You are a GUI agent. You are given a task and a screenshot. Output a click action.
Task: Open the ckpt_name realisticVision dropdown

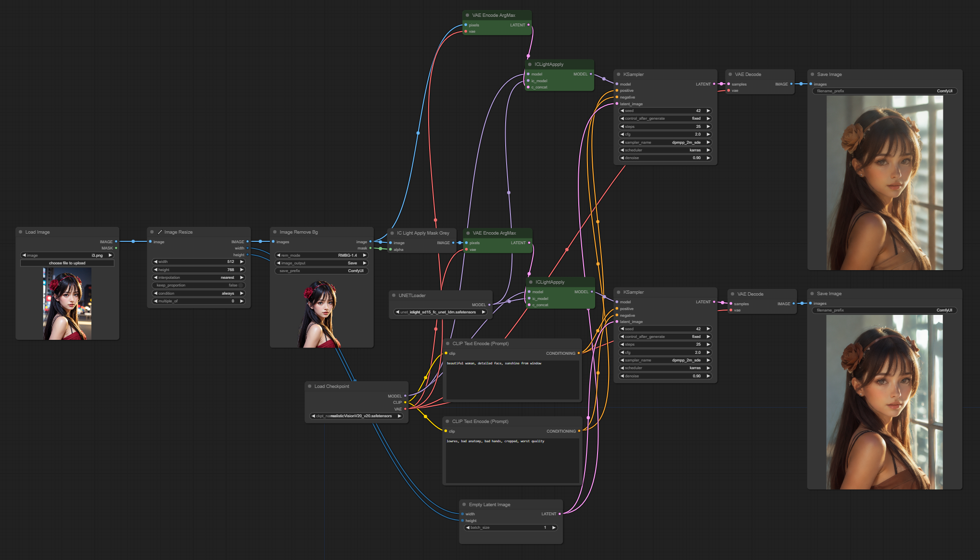[356, 416]
